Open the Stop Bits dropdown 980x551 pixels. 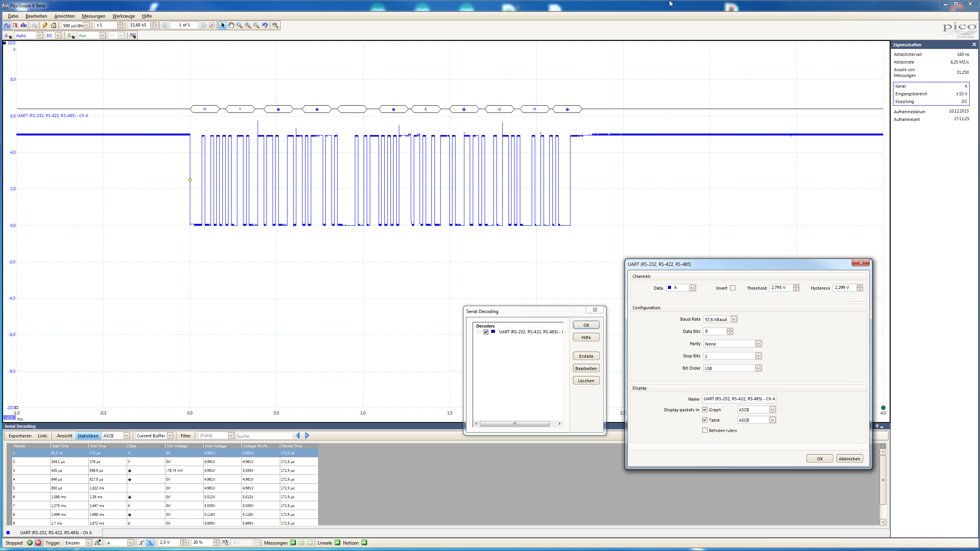tap(758, 356)
